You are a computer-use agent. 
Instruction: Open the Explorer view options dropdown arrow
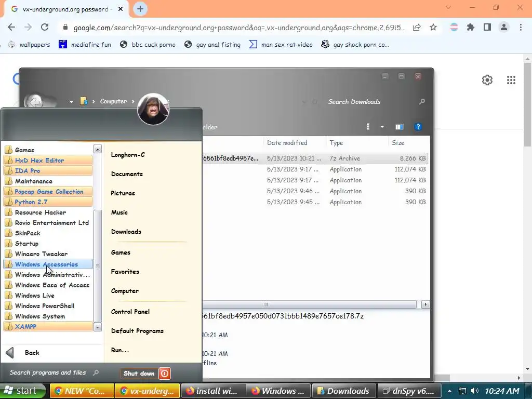(382, 127)
